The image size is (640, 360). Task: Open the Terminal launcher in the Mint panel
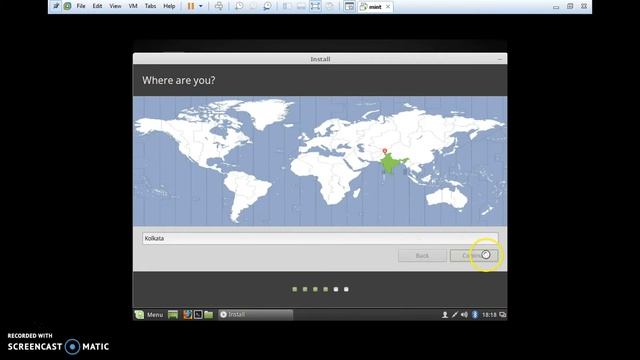coord(198,315)
